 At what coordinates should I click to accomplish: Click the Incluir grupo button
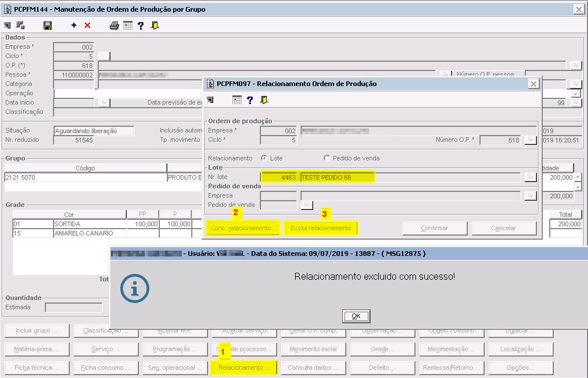point(37,331)
